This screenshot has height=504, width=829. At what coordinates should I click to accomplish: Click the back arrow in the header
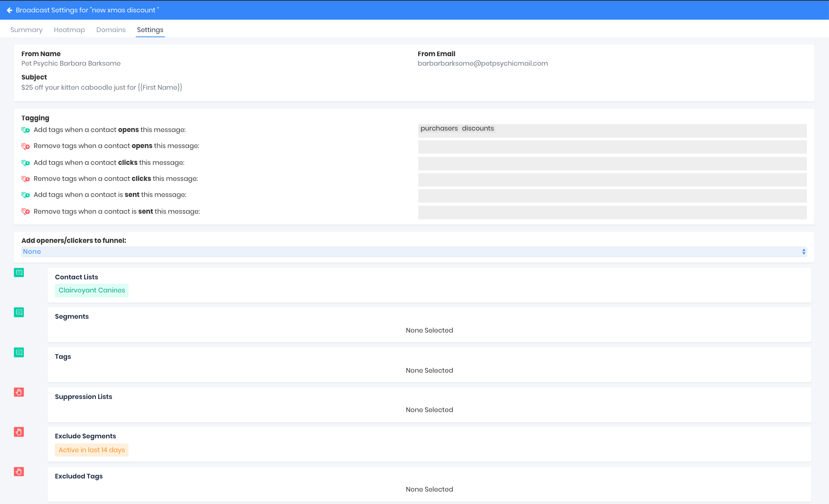(x=9, y=10)
